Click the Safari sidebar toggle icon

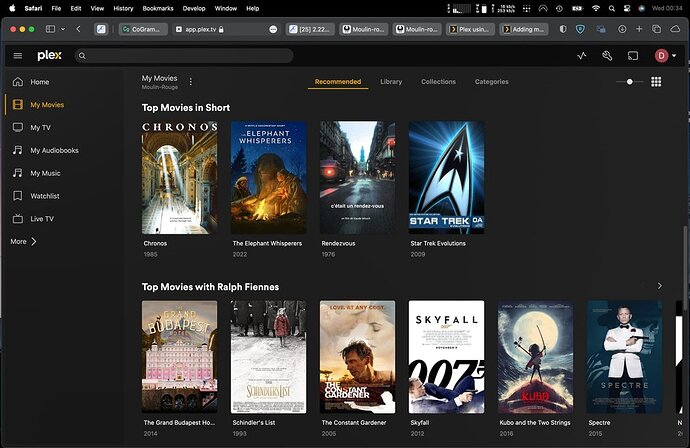click(51, 29)
